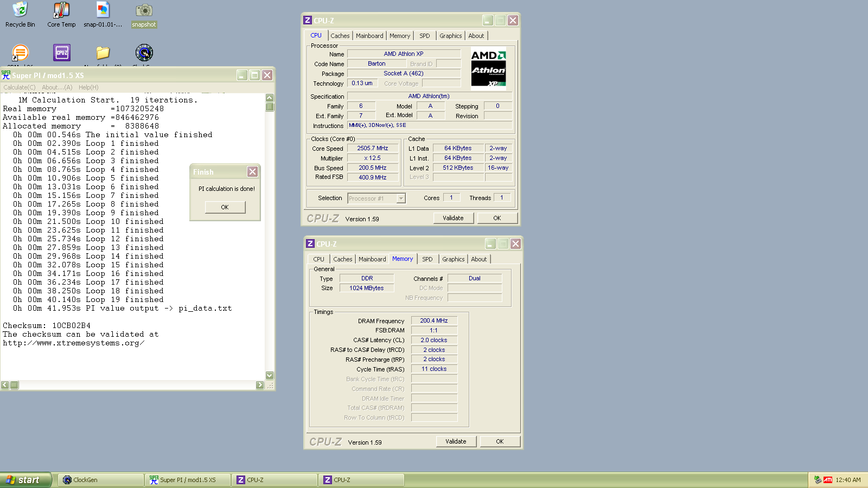The width and height of the screenshot is (868, 488).
Task: Click Super PI vertical scrollbar up arrow
Action: click(270, 98)
